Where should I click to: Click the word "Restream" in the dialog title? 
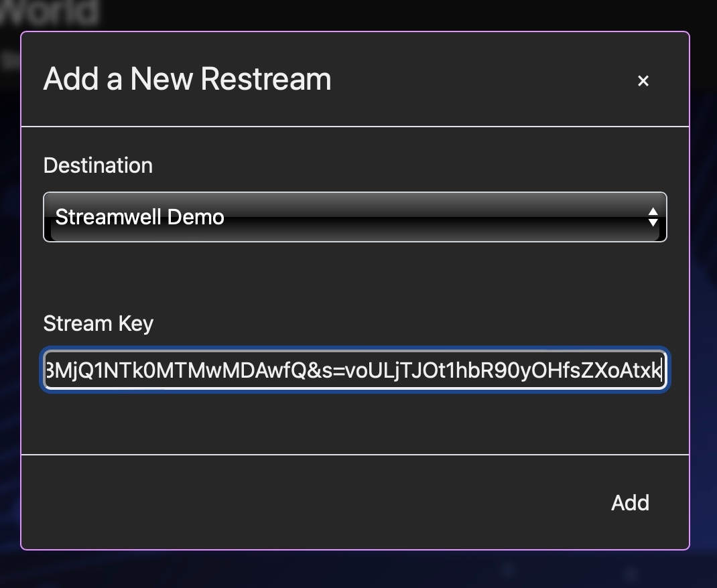click(x=265, y=79)
